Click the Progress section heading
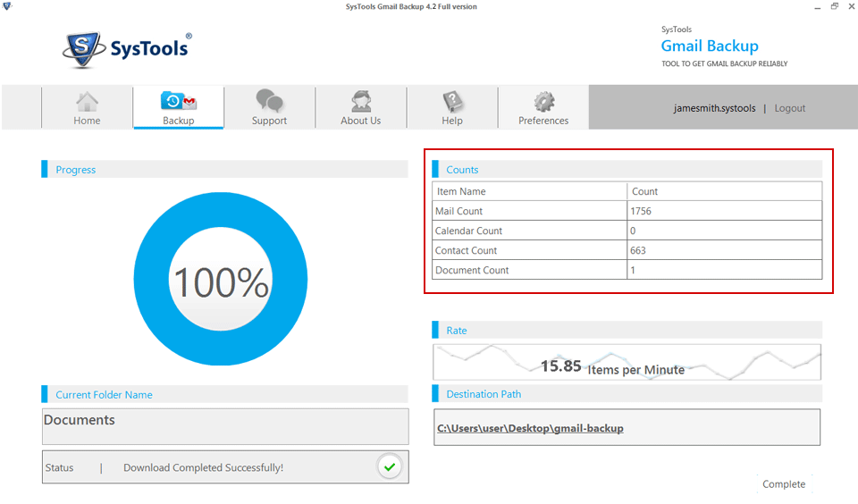 coord(75,170)
